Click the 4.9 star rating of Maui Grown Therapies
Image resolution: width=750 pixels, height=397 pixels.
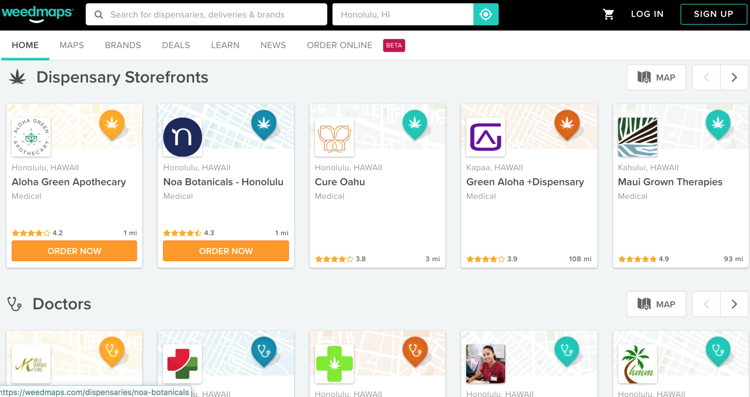(643, 259)
